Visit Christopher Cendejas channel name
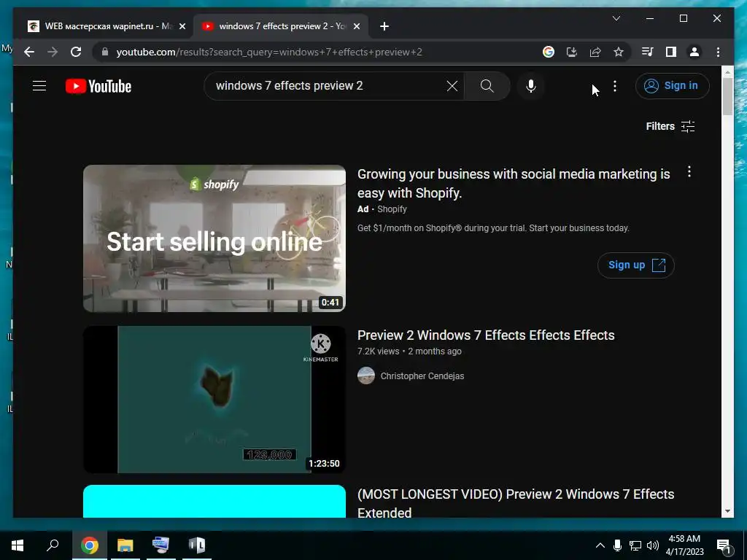Image resolution: width=747 pixels, height=560 pixels. tap(422, 376)
